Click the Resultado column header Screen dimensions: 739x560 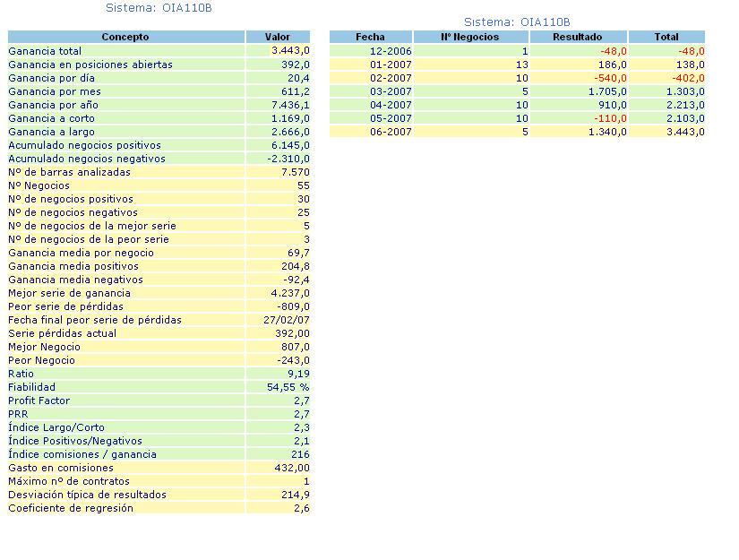tap(578, 37)
